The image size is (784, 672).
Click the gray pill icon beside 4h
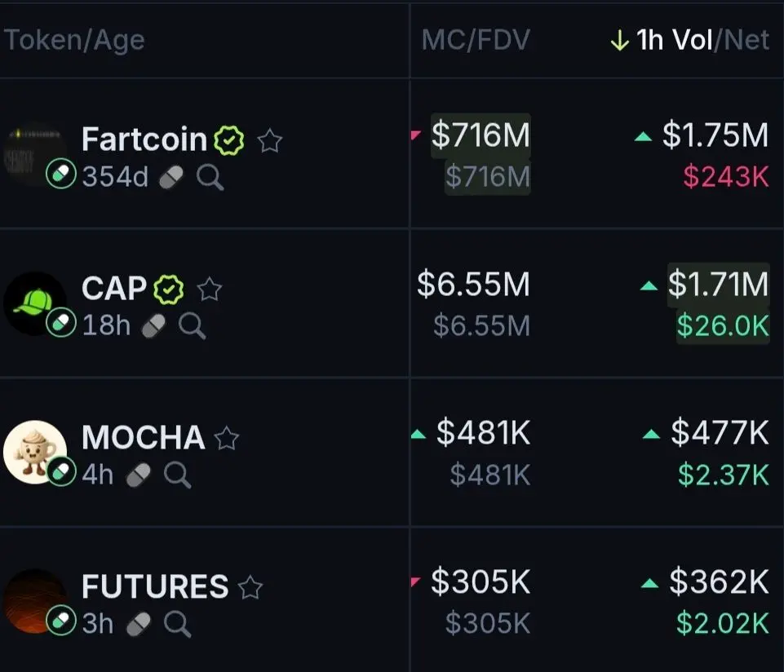[x=139, y=475]
